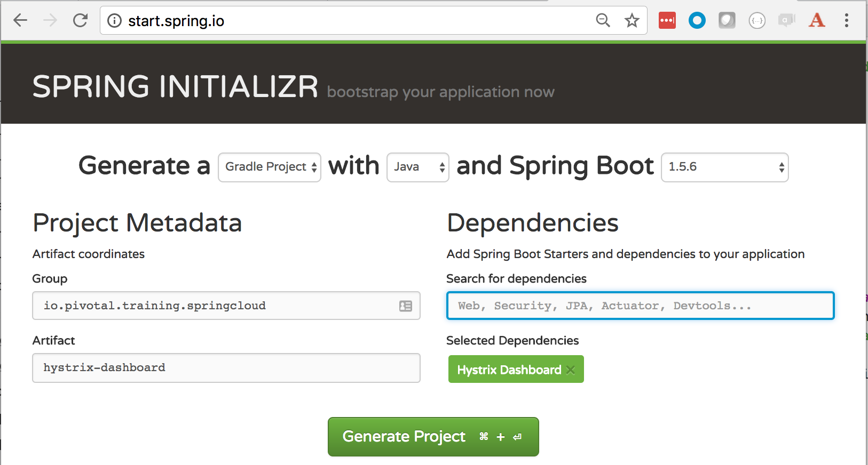The height and width of the screenshot is (465, 868).
Task: Click the Artifact coordinates text
Action: tap(89, 254)
